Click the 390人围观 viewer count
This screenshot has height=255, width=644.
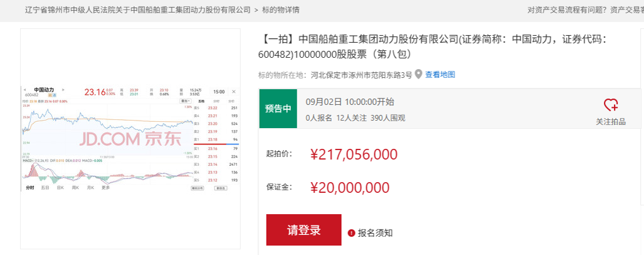tap(388, 118)
